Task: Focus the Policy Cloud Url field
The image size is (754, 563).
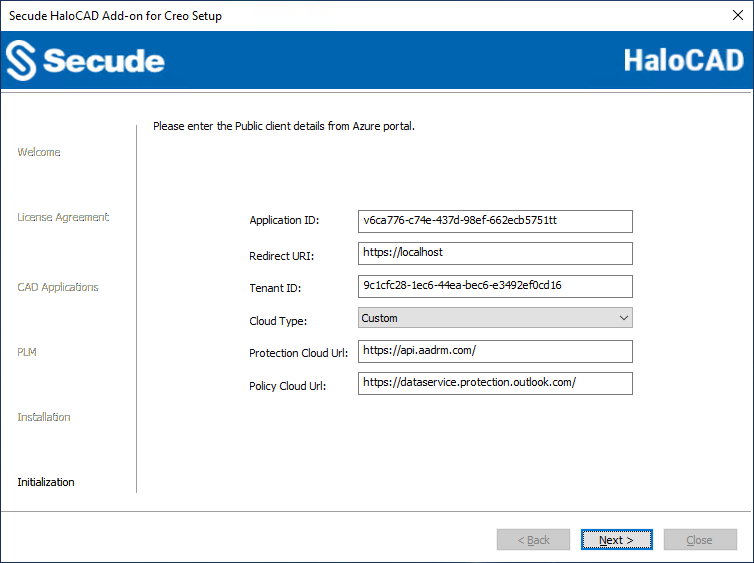Action: pyautogui.click(x=495, y=383)
